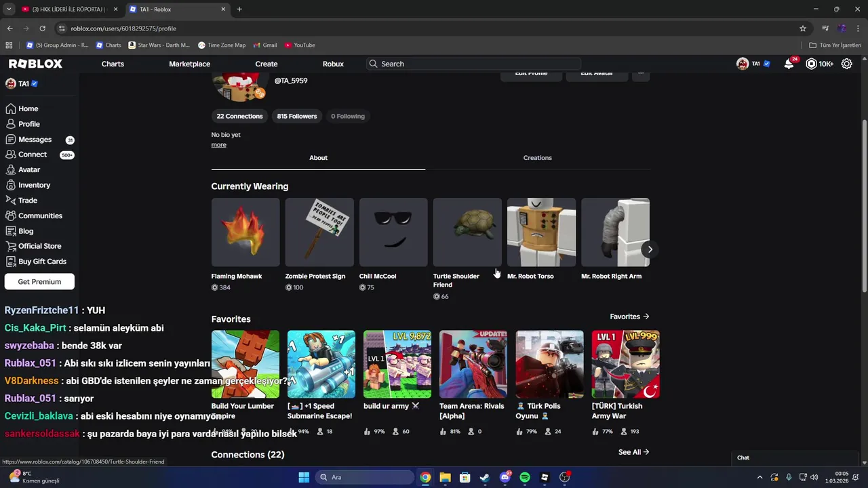Image resolution: width=868 pixels, height=488 pixels.
Task: Bookmark this page with the star icon
Action: 803,28
